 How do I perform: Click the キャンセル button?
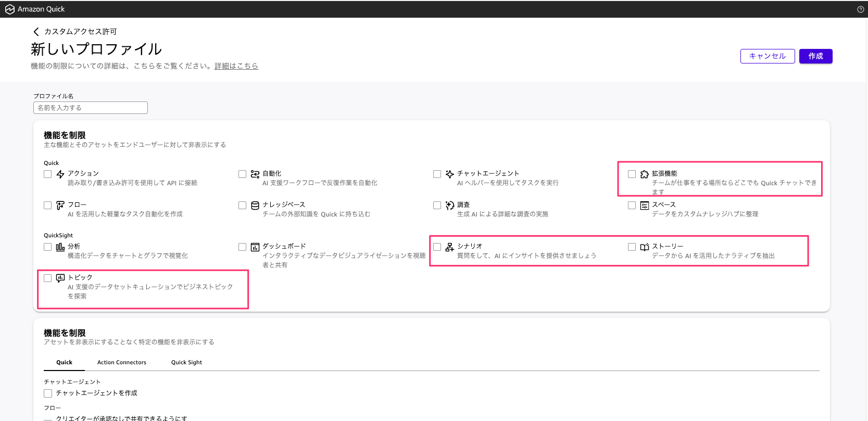tap(768, 56)
